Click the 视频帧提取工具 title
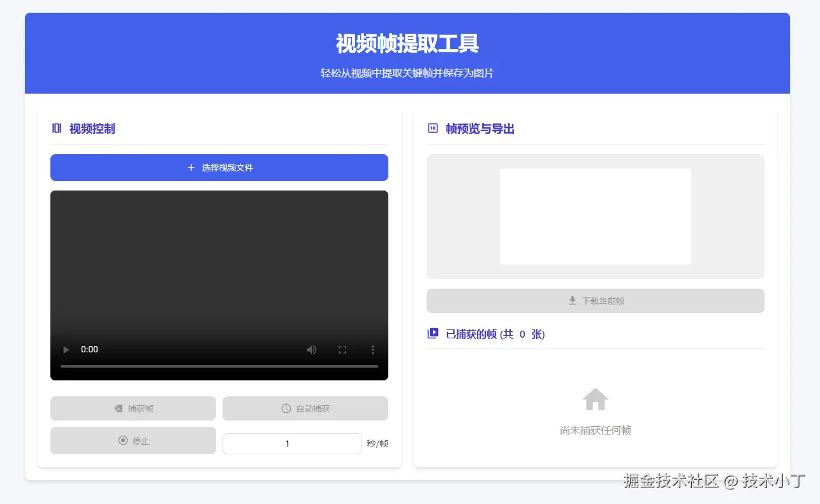The width and height of the screenshot is (820, 504). (407, 44)
